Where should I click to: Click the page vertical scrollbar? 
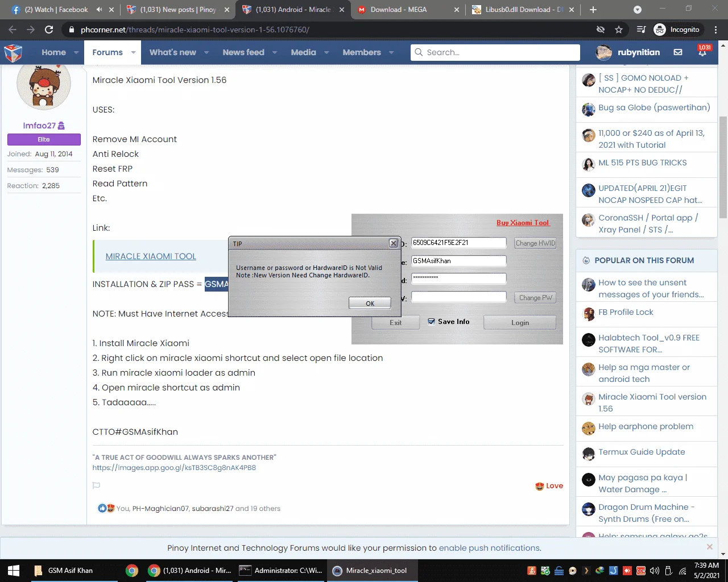click(x=723, y=168)
